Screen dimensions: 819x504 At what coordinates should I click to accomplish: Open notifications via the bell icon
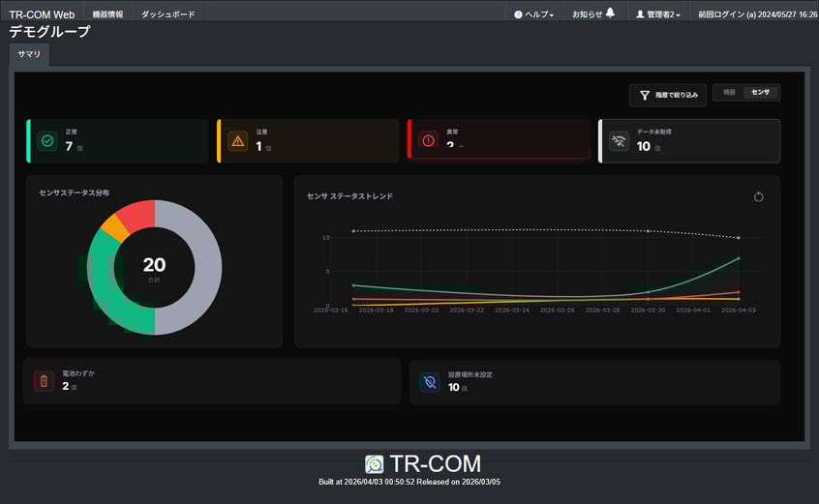tap(609, 14)
